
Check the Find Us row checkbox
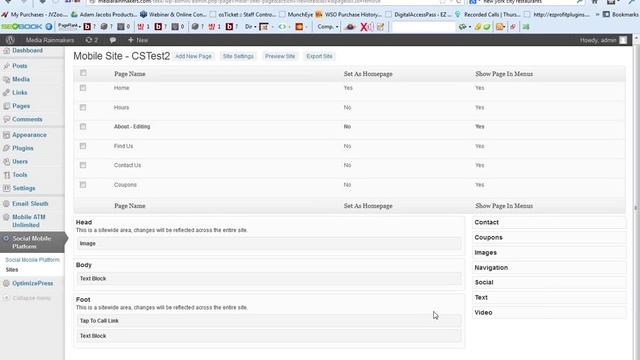[x=83, y=146]
